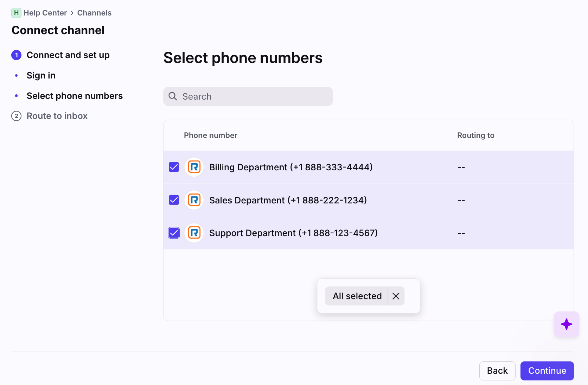The width and height of the screenshot is (588, 385).
Task: Go to the Sign in step
Action: coord(41,75)
